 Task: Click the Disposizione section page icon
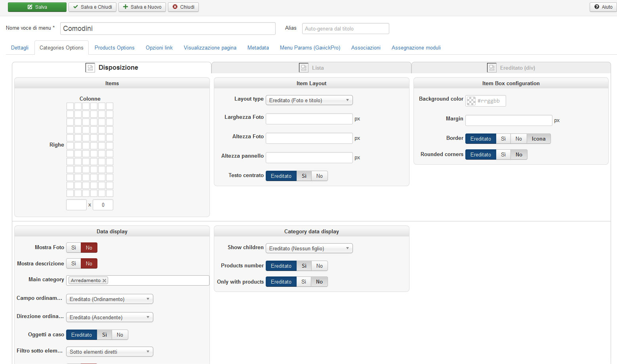pos(90,68)
